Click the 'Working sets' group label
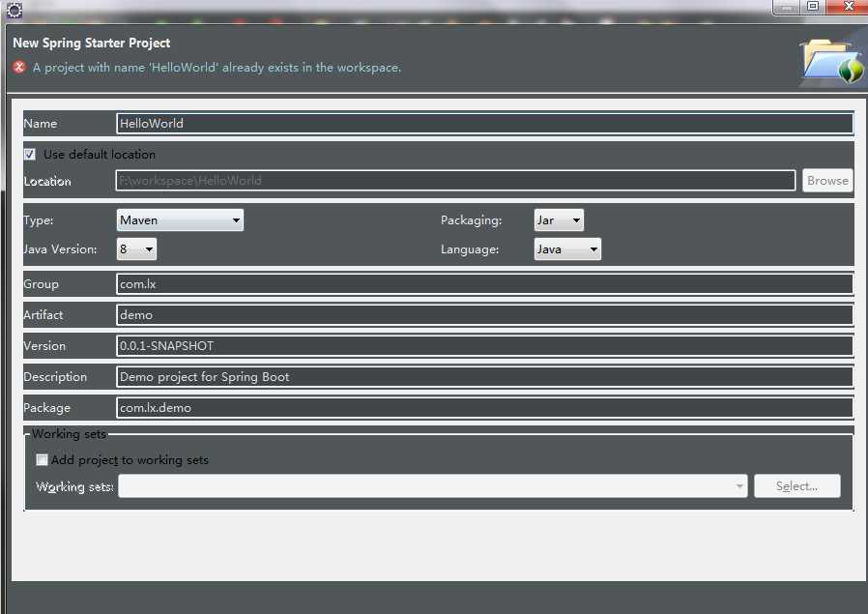This screenshot has width=868, height=614. click(69, 434)
